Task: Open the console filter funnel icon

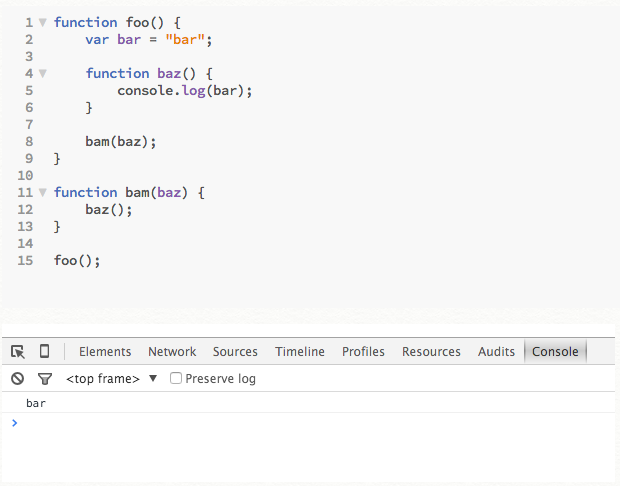Action: pyautogui.click(x=45, y=379)
